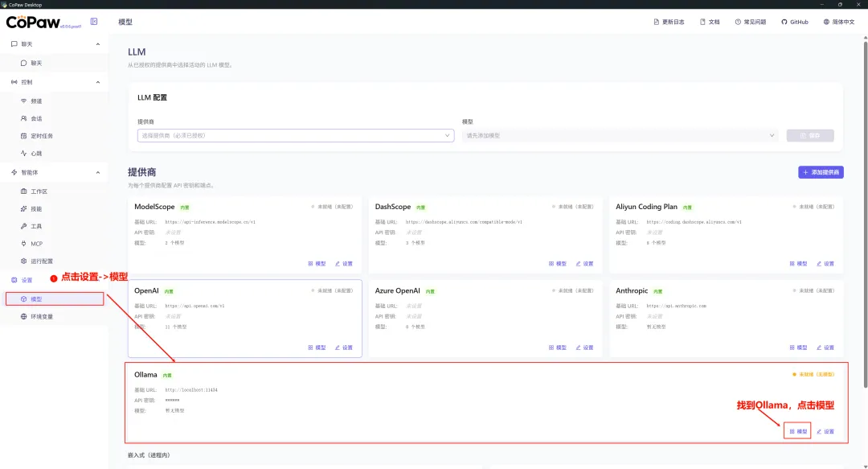Viewport: 868px width, 469px height.
Task: Open 更新日志 changelog in top bar
Action: point(669,22)
